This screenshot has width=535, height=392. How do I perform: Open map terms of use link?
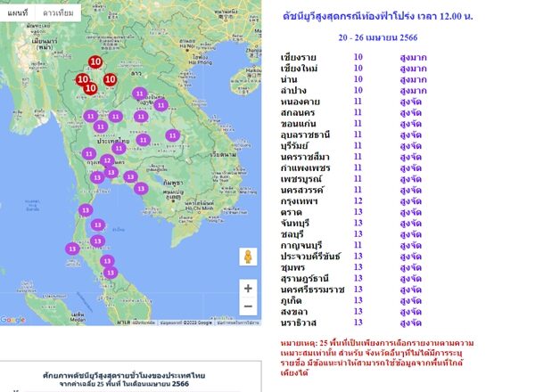coord(238,323)
